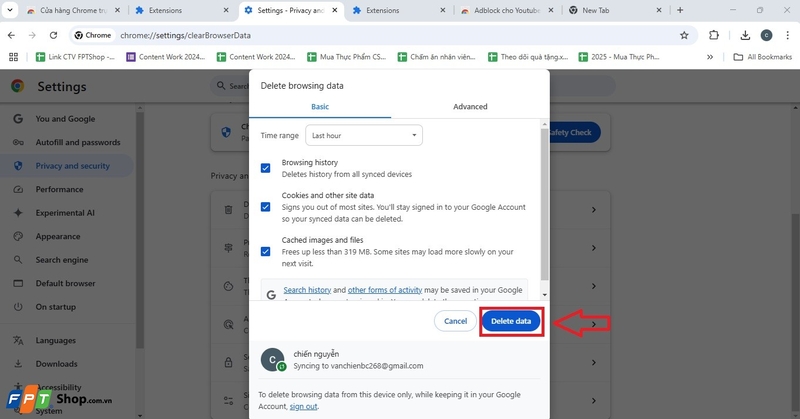Click the download arrow Downloads sidebar icon
The width and height of the screenshot is (800, 419).
18,364
